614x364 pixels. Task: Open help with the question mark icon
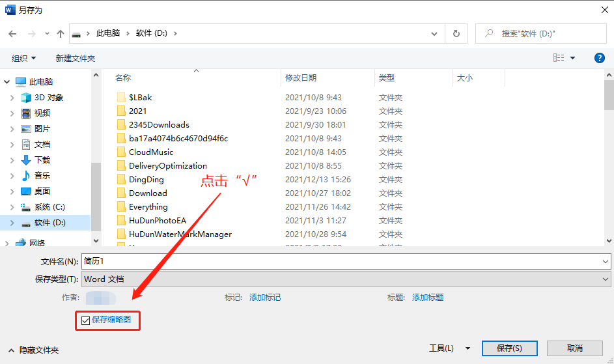coord(599,58)
